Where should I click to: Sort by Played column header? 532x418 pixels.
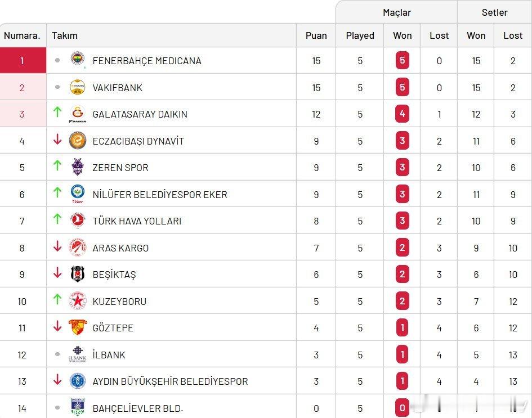click(x=360, y=35)
